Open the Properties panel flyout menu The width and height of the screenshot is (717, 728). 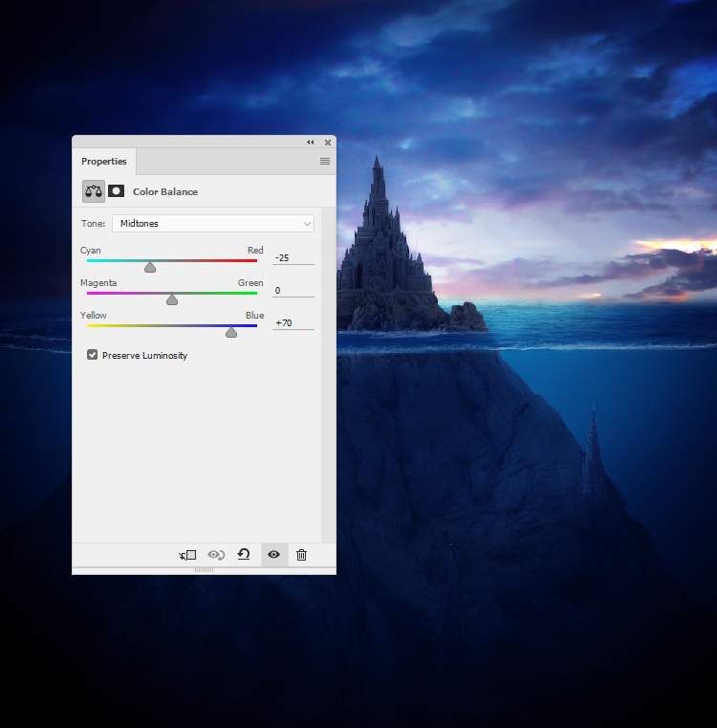point(325,161)
